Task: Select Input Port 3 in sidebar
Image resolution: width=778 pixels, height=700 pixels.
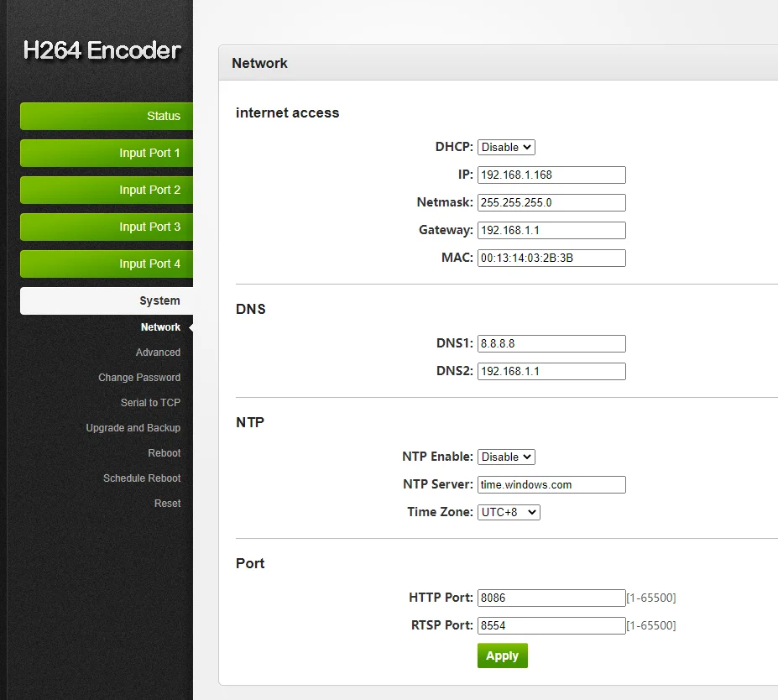Action: point(107,227)
